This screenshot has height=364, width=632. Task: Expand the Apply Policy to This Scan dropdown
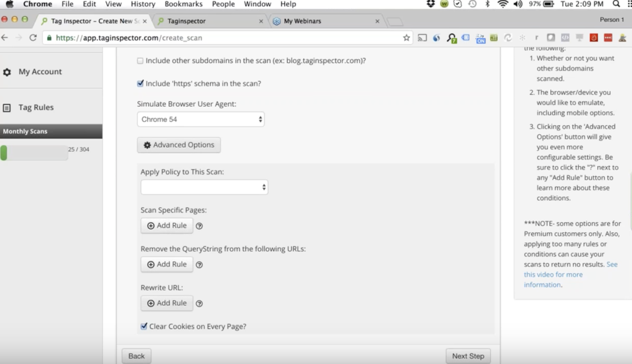pyautogui.click(x=204, y=187)
